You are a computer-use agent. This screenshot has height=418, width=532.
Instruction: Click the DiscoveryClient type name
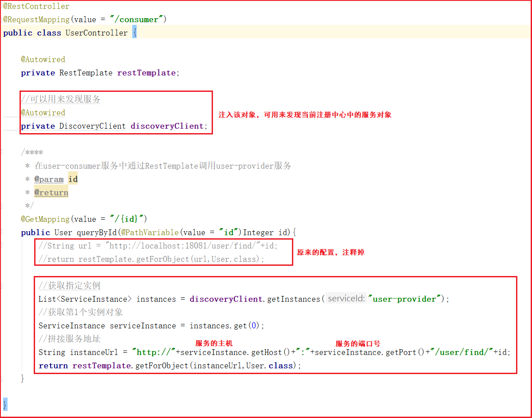pyautogui.click(x=92, y=126)
